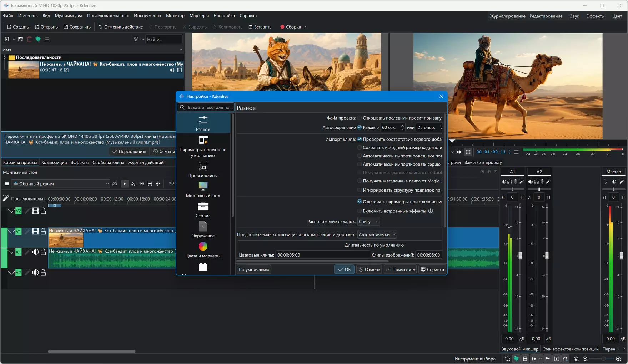Enable Открывать последний проект при запуске checkbox
The width and height of the screenshot is (628, 364).
360,118
